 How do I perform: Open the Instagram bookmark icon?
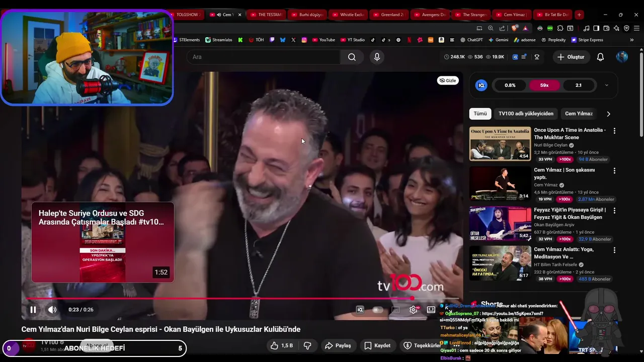coord(304,40)
